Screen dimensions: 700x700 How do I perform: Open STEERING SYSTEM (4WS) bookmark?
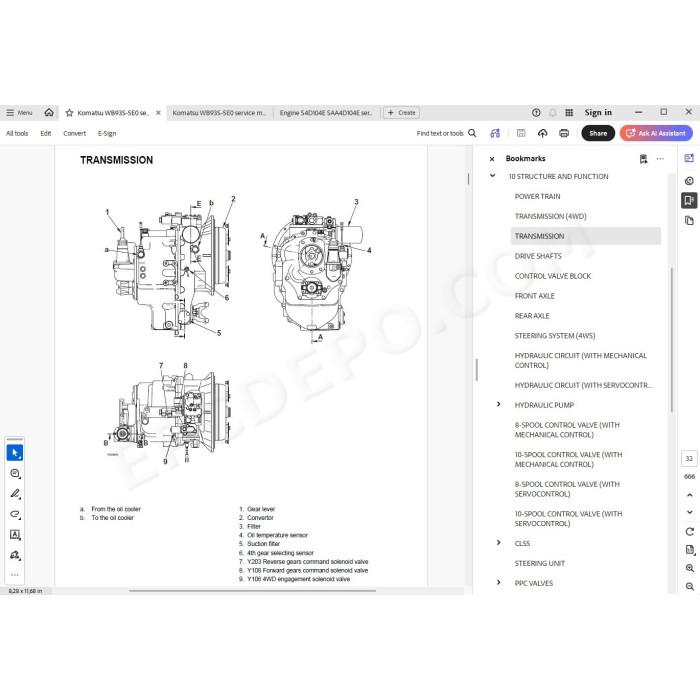point(554,336)
